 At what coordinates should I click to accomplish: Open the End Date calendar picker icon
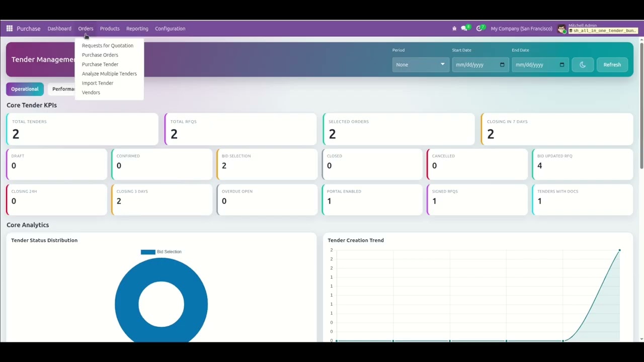pyautogui.click(x=562, y=64)
